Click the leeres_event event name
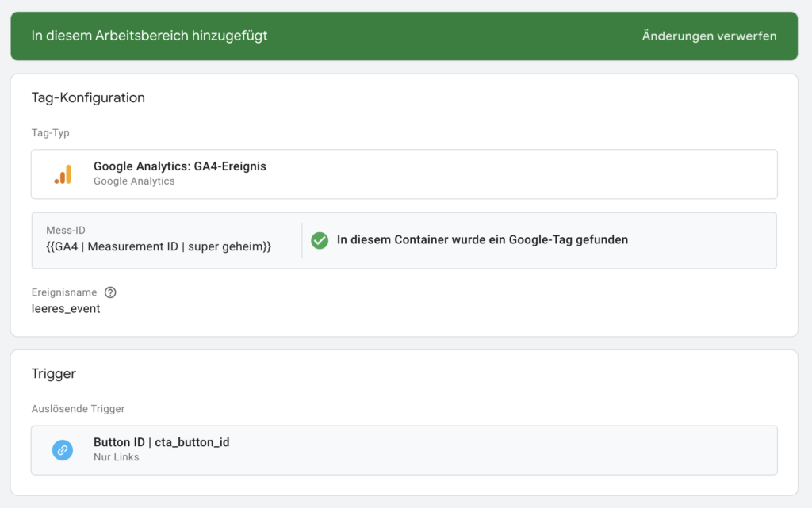812x508 pixels. coord(66,309)
